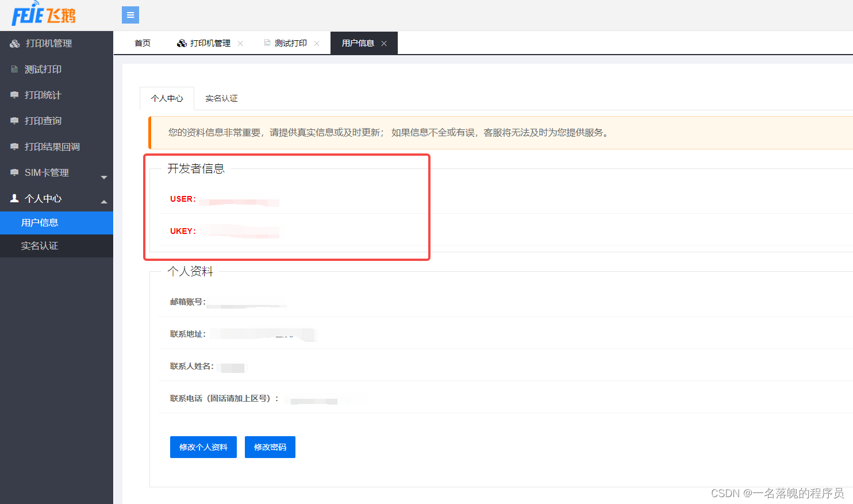Collapse the 个人中心 submenu arrow

104,202
